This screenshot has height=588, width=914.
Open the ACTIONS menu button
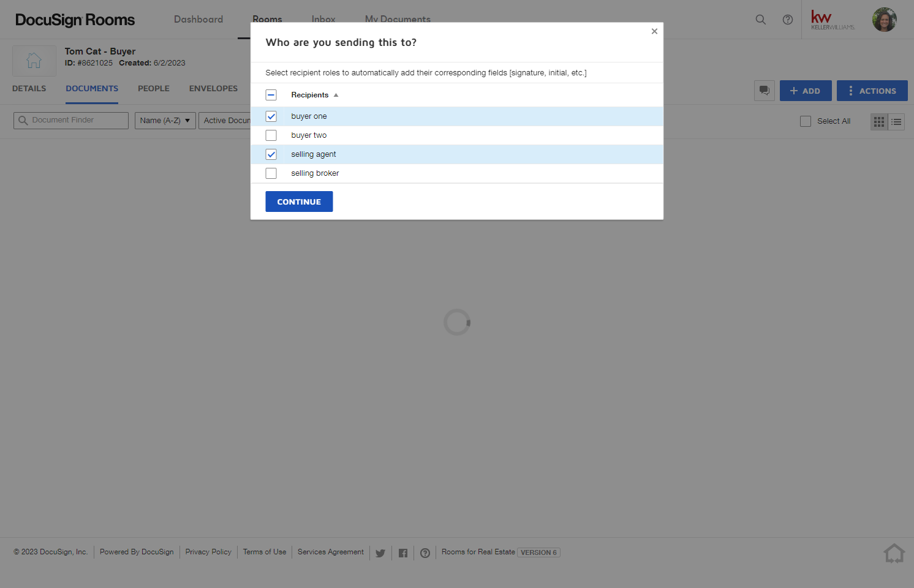872,91
